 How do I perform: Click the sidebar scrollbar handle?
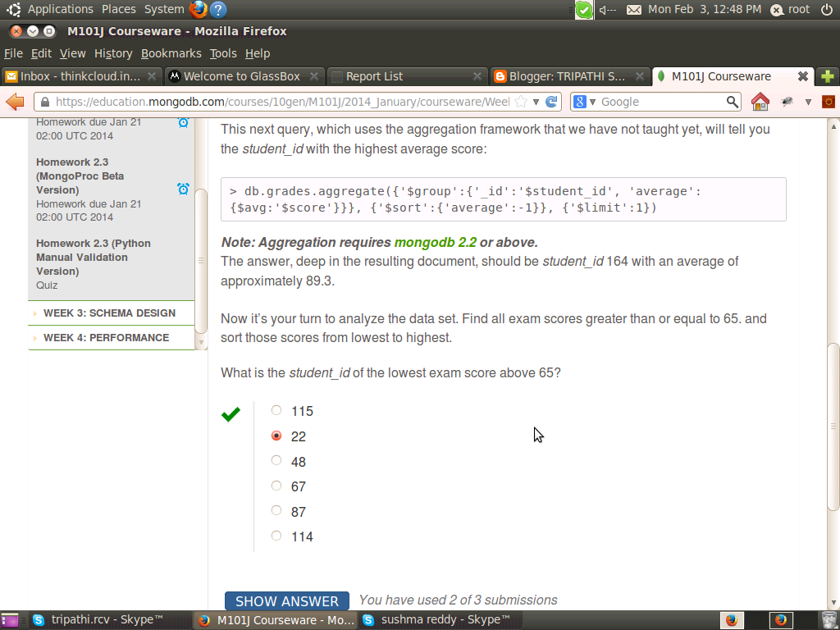(x=201, y=260)
